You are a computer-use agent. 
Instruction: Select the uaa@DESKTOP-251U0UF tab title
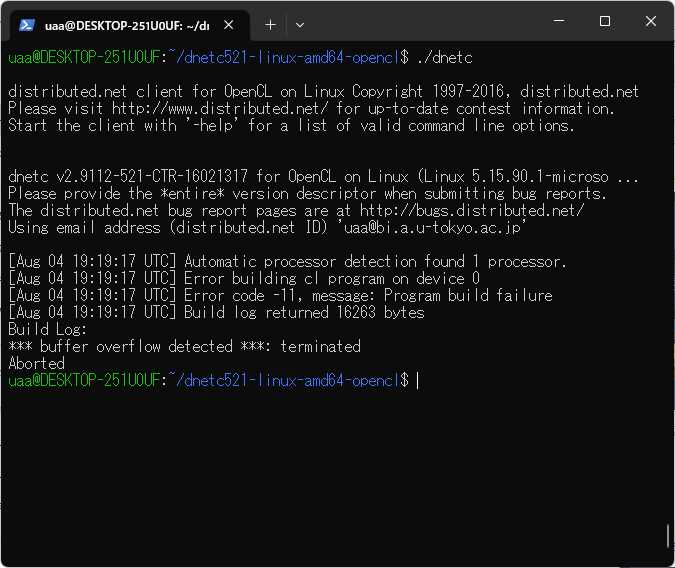pyautogui.click(x=125, y=24)
